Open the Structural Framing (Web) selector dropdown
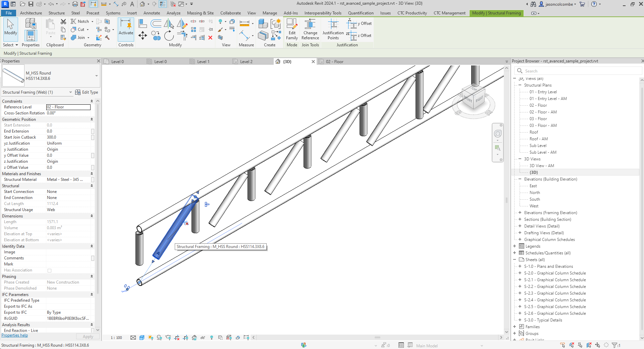This screenshot has height=349, width=644. click(70, 92)
